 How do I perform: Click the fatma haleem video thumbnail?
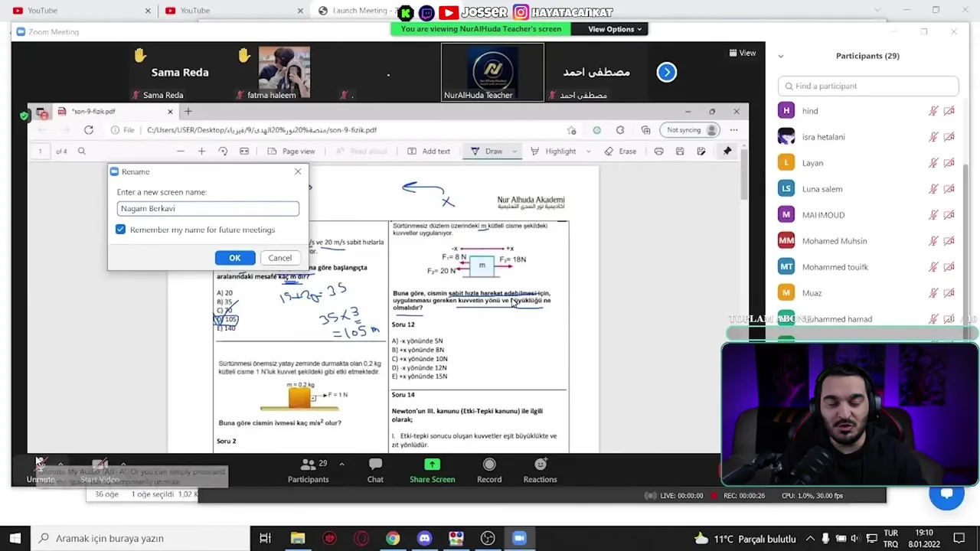click(x=284, y=72)
